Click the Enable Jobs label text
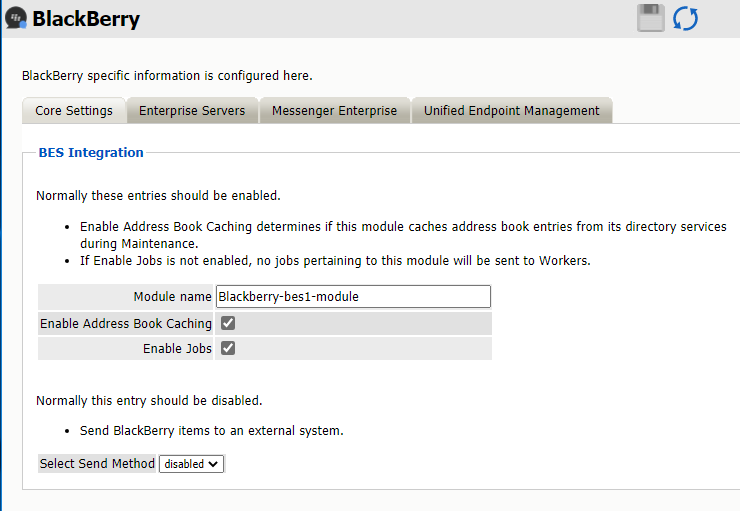Viewport: 740px width, 511px height. 177,349
